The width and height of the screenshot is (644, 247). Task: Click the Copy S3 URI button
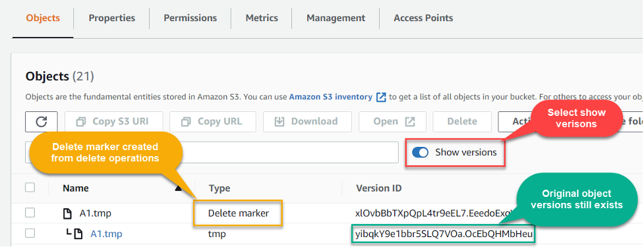click(113, 122)
